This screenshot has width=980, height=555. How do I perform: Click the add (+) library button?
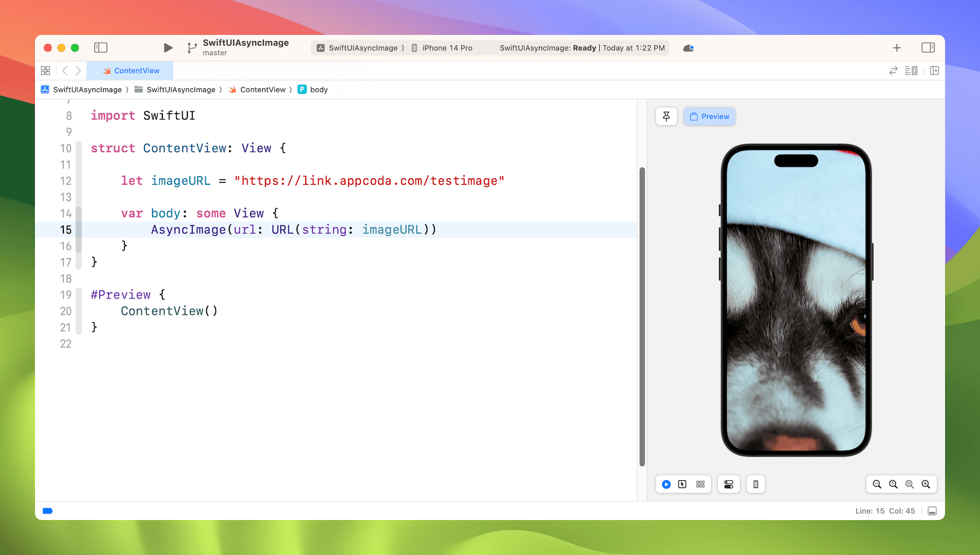[x=897, y=48]
